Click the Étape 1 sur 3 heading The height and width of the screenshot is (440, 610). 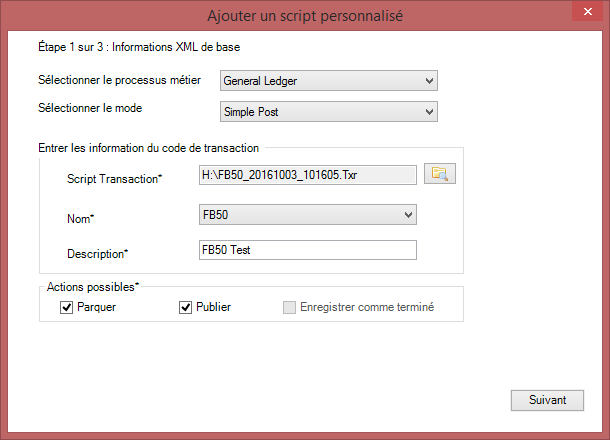(x=139, y=47)
